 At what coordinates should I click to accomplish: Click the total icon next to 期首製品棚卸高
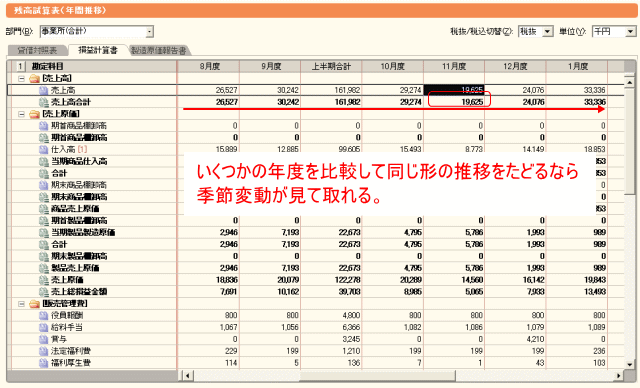44,220
